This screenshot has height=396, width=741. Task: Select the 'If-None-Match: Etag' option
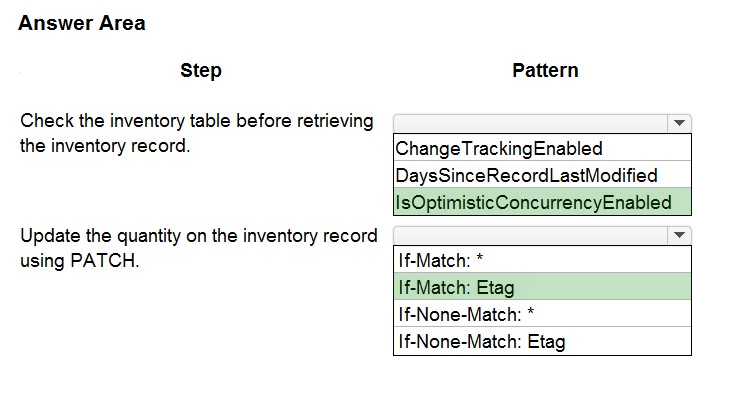click(x=542, y=341)
